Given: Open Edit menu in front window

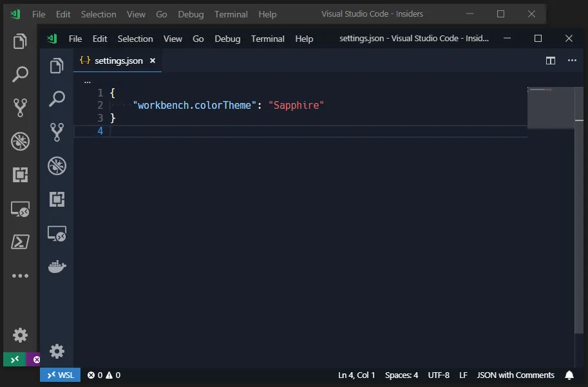Looking at the screenshot, I should tap(100, 39).
